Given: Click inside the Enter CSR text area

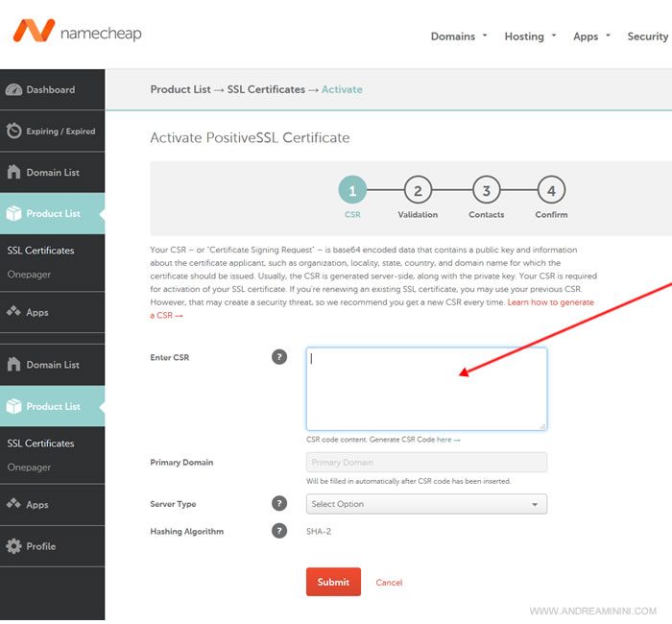Looking at the screenshot, I should (x=426, y=389).
